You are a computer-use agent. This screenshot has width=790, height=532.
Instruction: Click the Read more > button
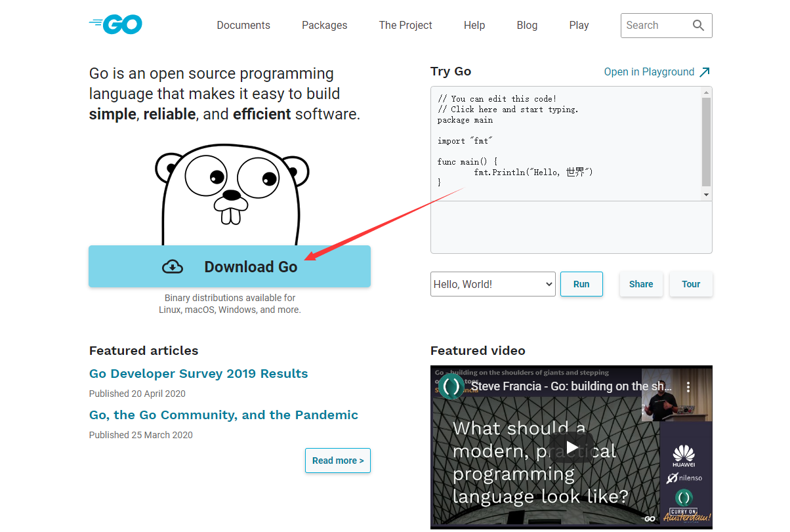click(x=338, y=460)
